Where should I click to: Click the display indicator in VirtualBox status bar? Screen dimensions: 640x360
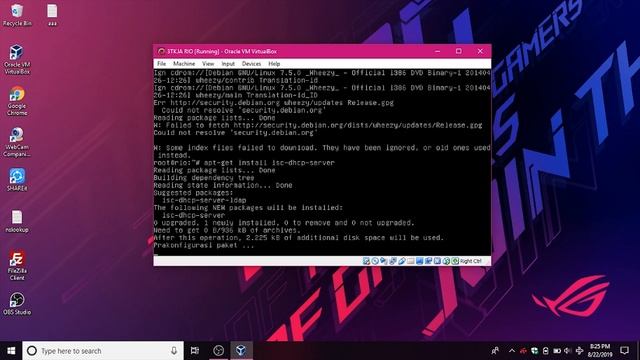pyautogui.click(x=419, y=261)
